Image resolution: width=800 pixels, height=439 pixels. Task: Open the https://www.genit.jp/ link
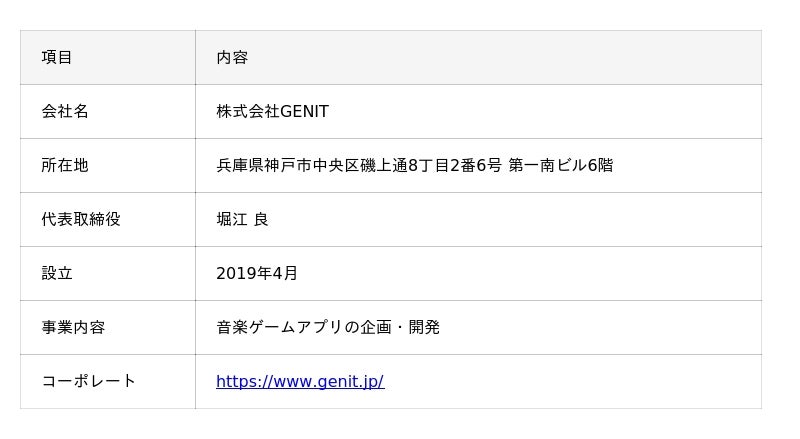tap(300, 381)
